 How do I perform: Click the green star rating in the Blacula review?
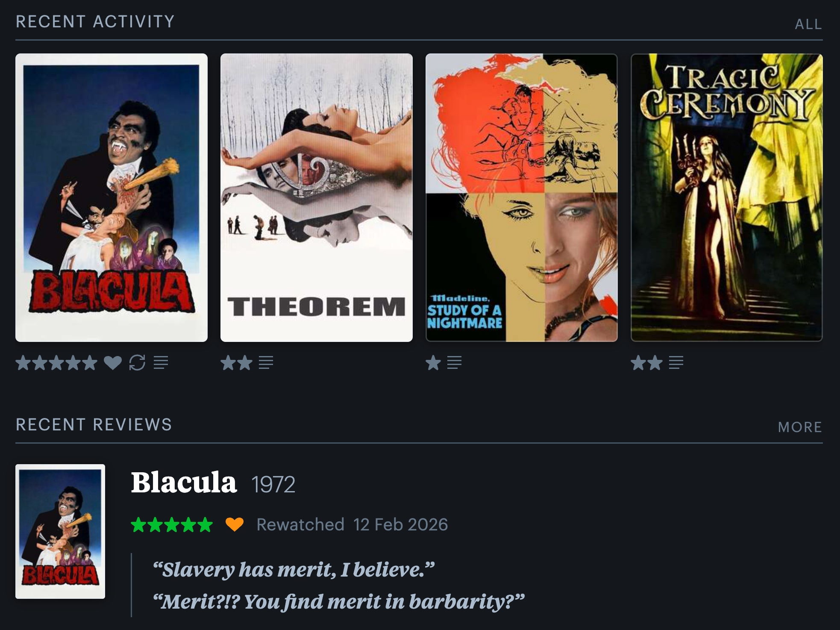[x=172, y=524]
